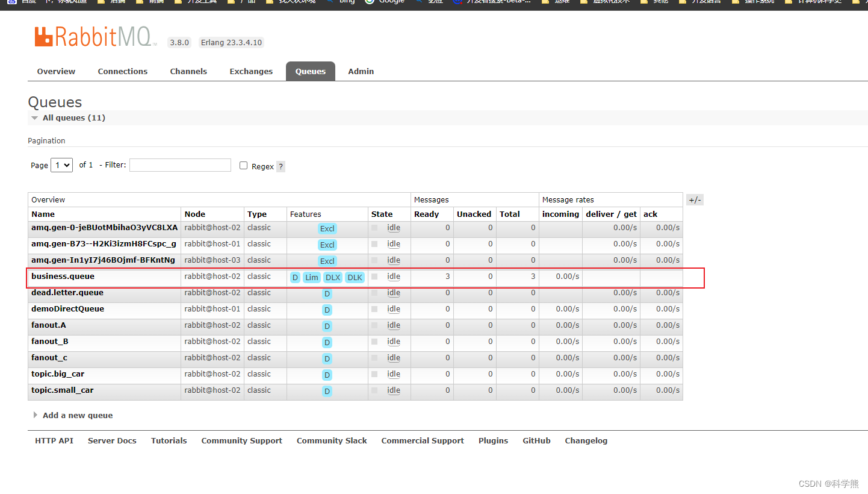Click Excl badge for amq.gen-0 queue
868x494 pixels.
pyautogui.click(x=327, y=229)
